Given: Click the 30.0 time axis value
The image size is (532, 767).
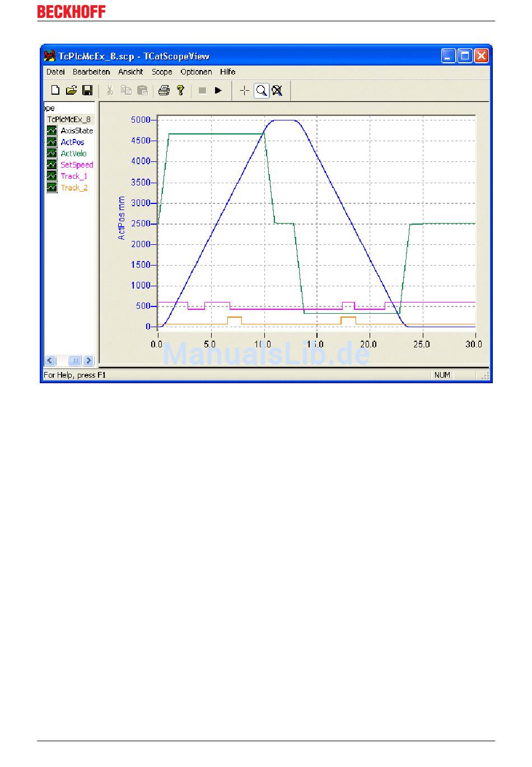Looking at the screenshot, I should (474, 344).
